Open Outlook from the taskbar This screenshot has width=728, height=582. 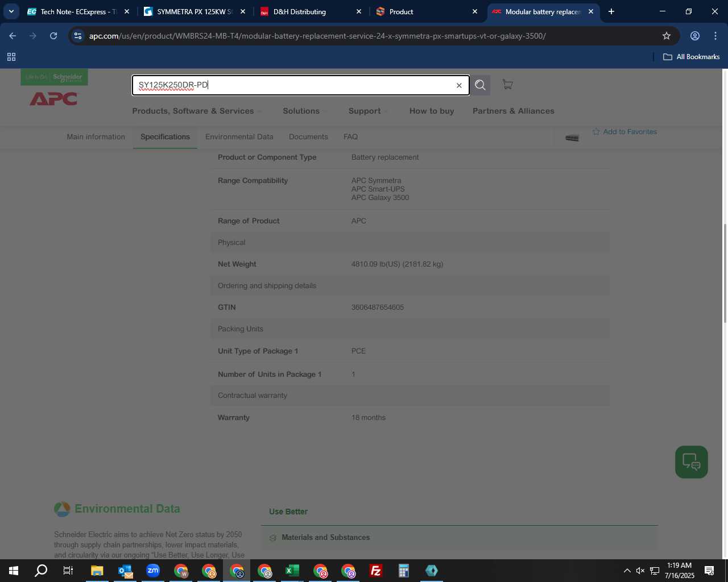pyautogui.click(x=125, y=571)
